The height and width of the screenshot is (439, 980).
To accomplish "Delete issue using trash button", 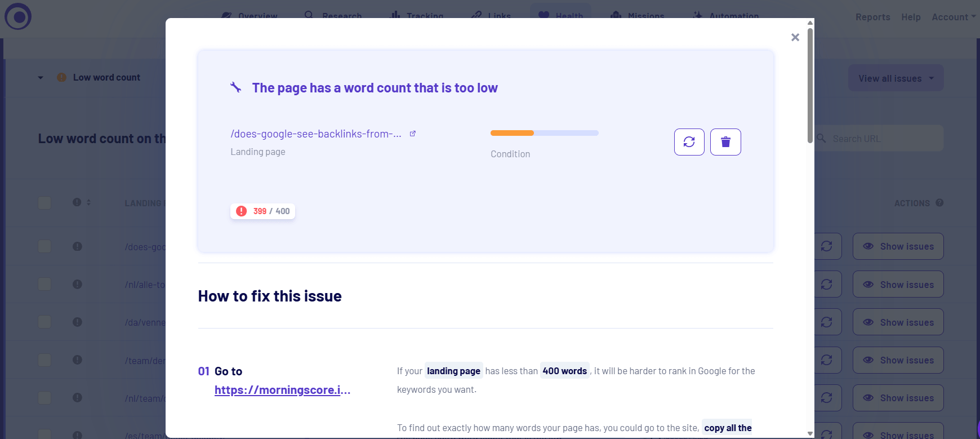I will (725, 142).
